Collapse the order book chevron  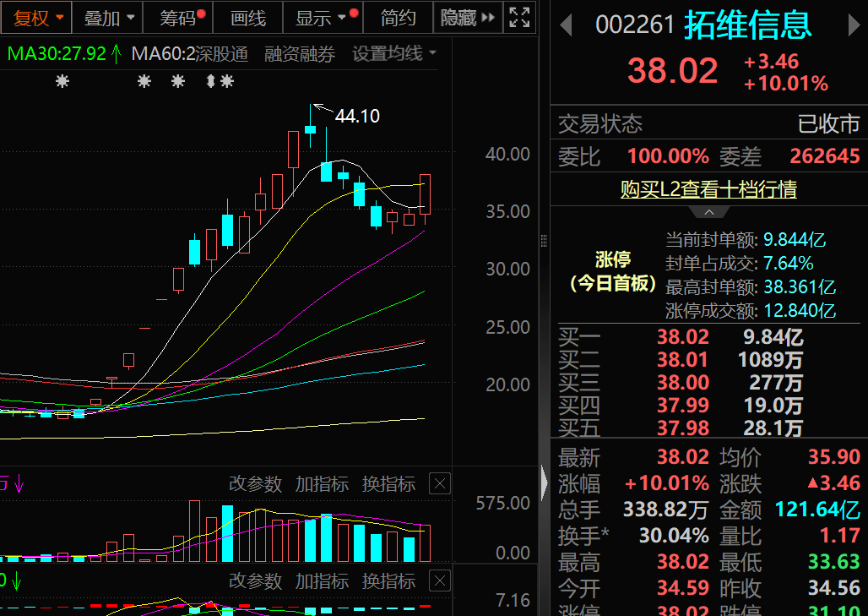[709, 213]
